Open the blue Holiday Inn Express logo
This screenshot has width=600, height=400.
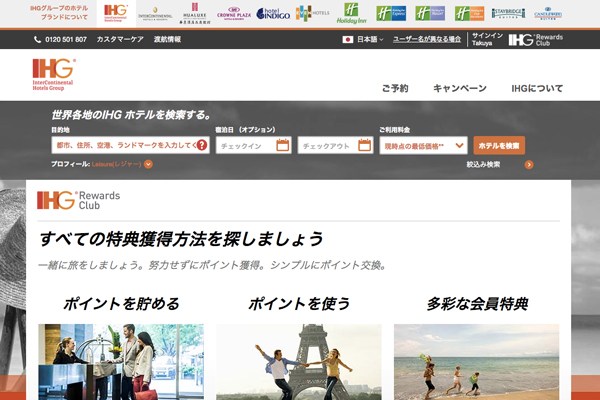tap(391, 13)
